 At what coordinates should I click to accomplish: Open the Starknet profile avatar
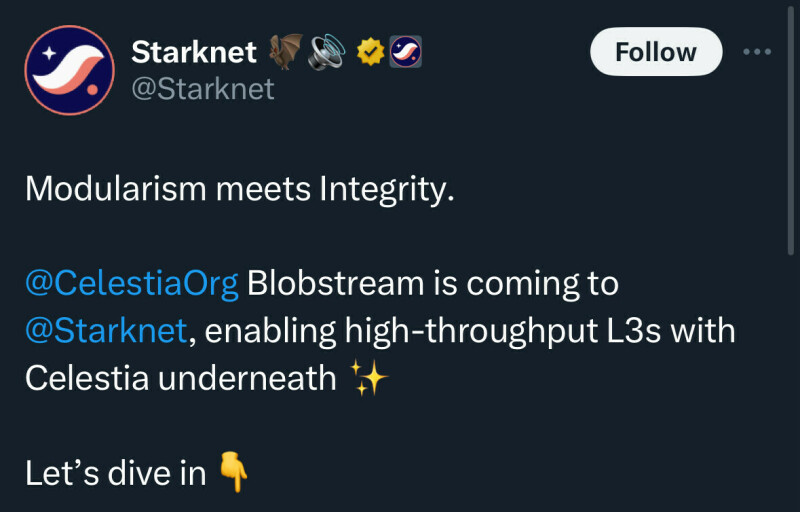coord(69,70)
